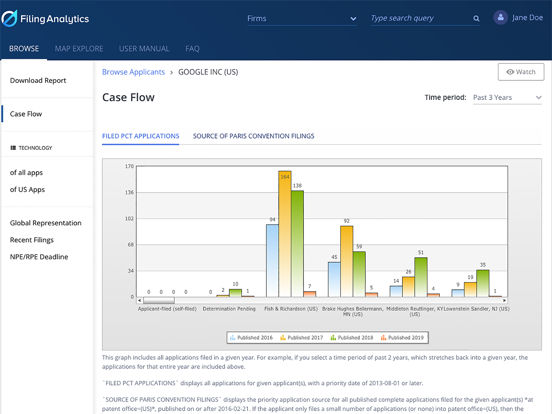Click the Middleton Reutlinger 51 green bar
552x414 pixels.
point(421,277)
